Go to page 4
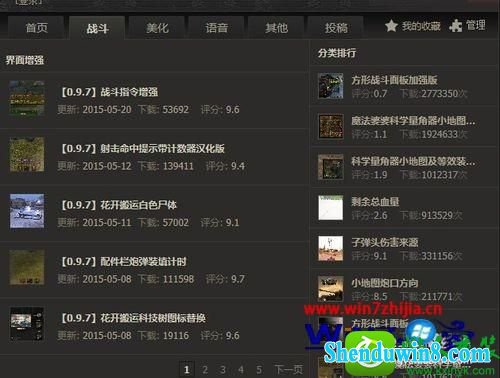The image size is (500, 378). [241, 369]
